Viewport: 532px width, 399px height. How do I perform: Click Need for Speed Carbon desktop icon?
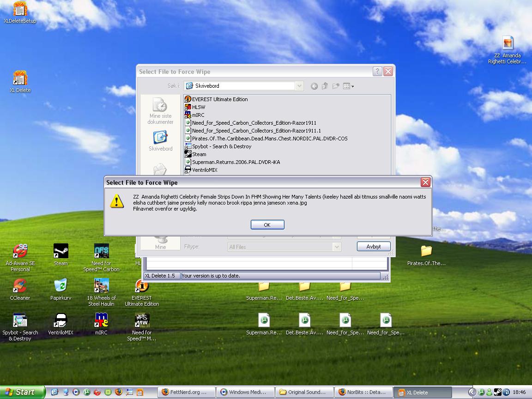point(101,258)
